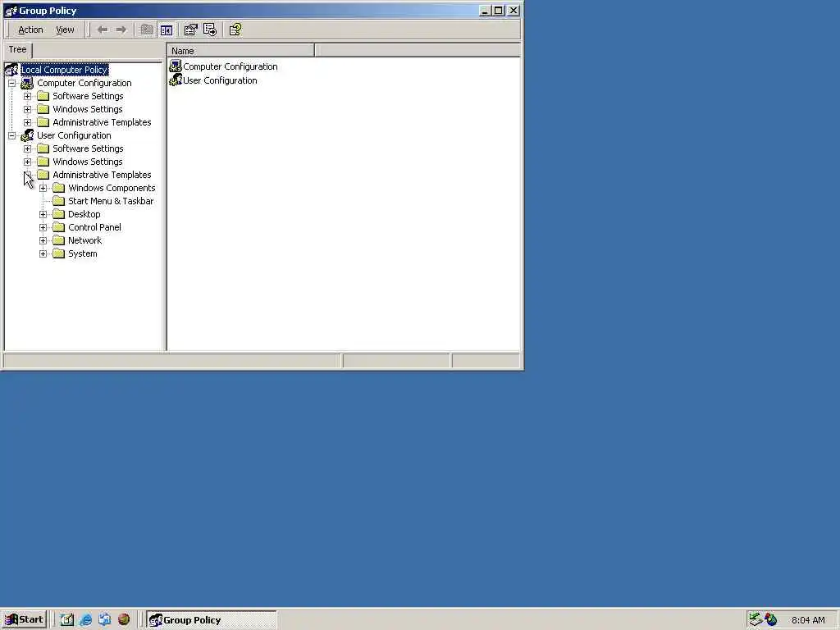Select User Configuration in the tree
The width and height of the screenshot is (840, 630).
tap(74, 135)
